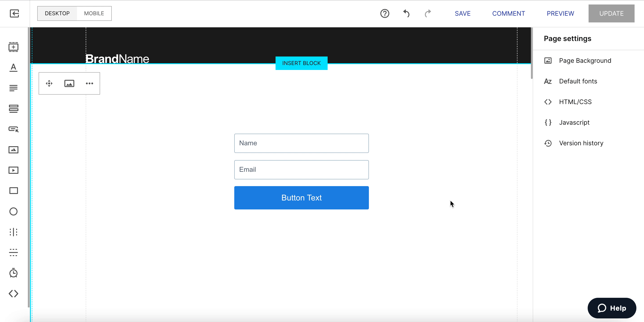Click the Name input field
The width and height of the screenshot is (644, 322).
point(302,143)
